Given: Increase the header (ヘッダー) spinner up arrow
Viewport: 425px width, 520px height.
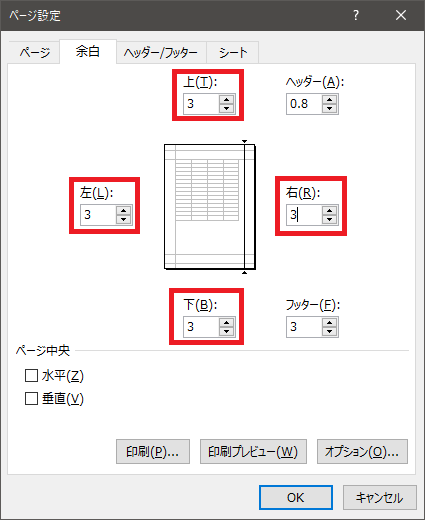Looking at the screenshot, I should (330, 100).
